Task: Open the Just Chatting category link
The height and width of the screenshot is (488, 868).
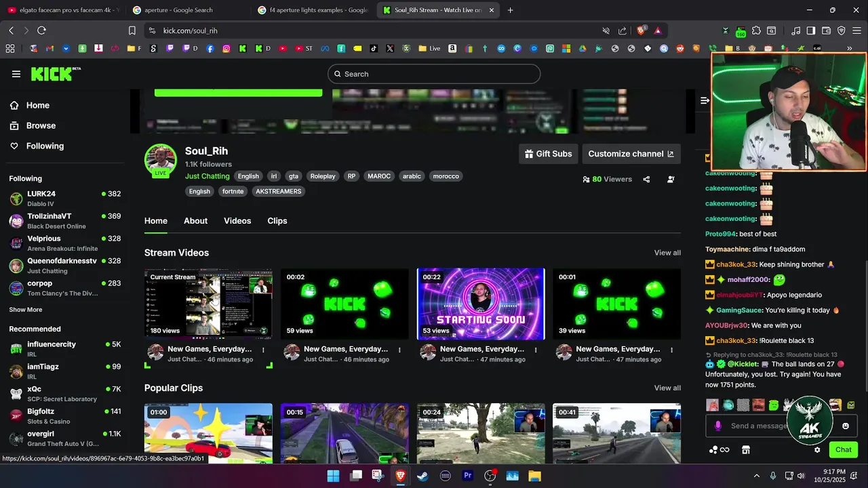Action: tap(208, 176)
